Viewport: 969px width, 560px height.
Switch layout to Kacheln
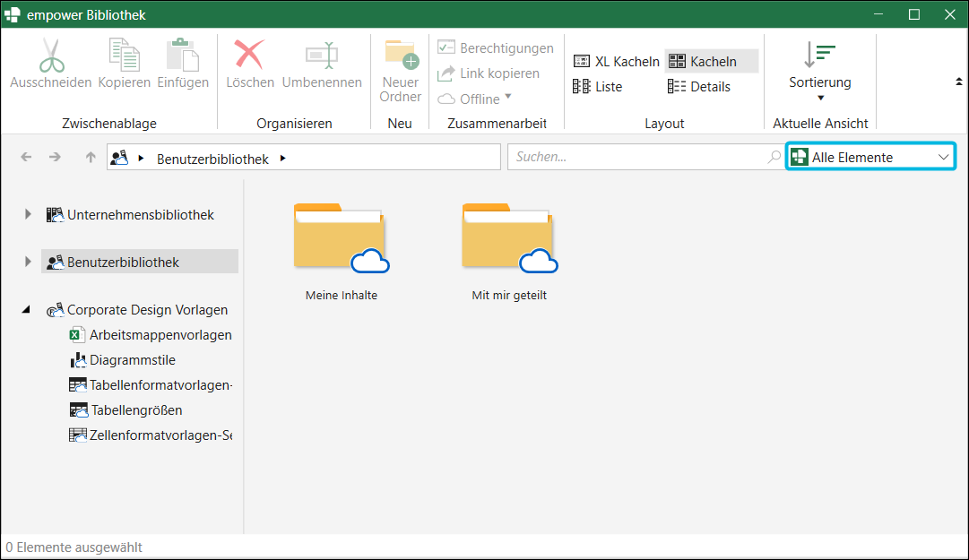pos(712,61)
